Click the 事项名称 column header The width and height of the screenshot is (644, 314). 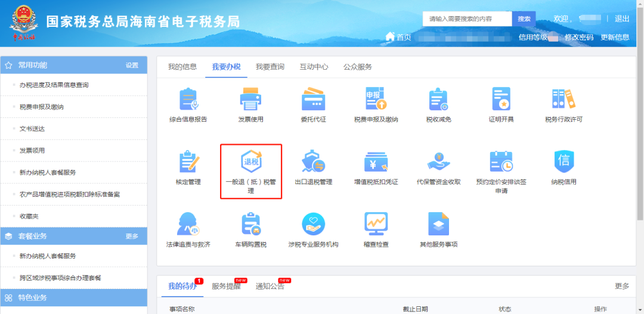click(x=182, y=309)
